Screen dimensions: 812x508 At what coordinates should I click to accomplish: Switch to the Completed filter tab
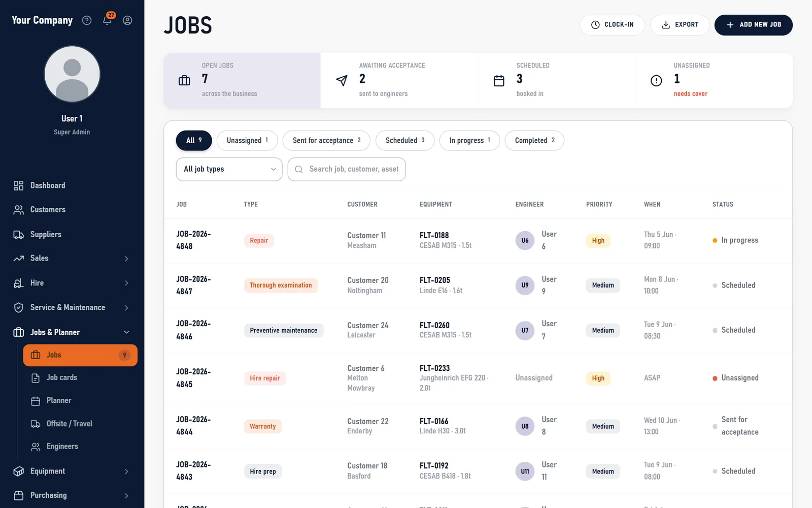(534, 141)
